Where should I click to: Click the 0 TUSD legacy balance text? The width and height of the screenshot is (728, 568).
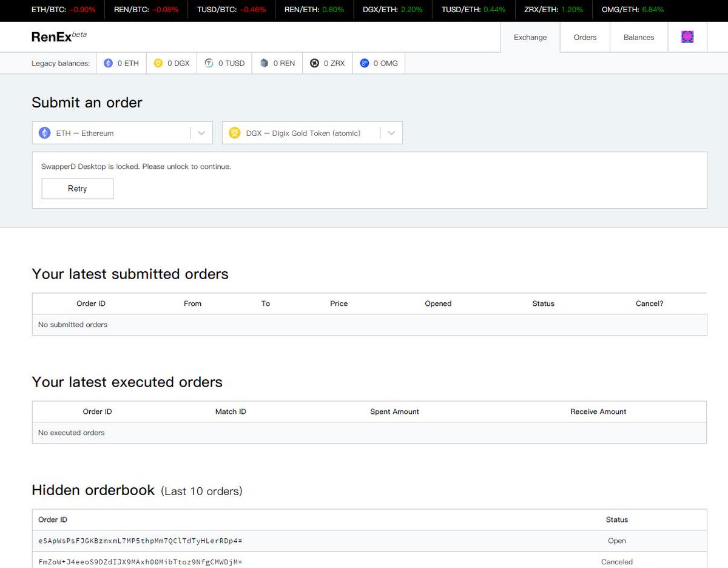click(231, 63)
